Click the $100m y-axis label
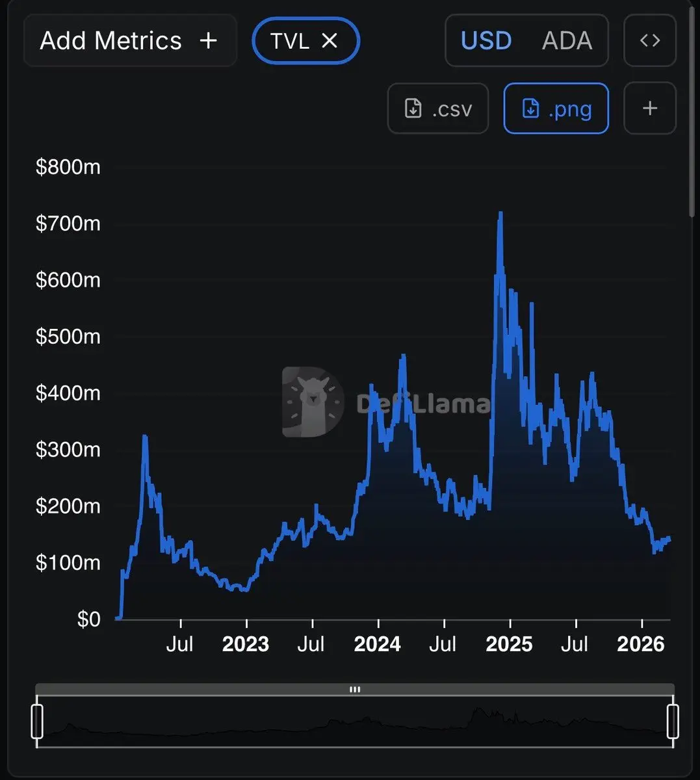700x780 pixels. coord(68,563)
